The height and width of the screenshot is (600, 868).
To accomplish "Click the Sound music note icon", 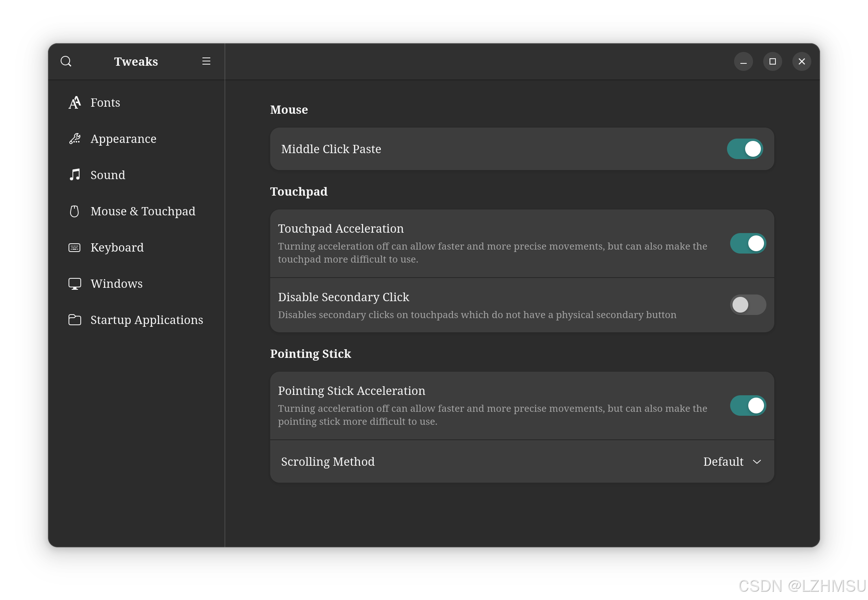I will tap(74, 175).
